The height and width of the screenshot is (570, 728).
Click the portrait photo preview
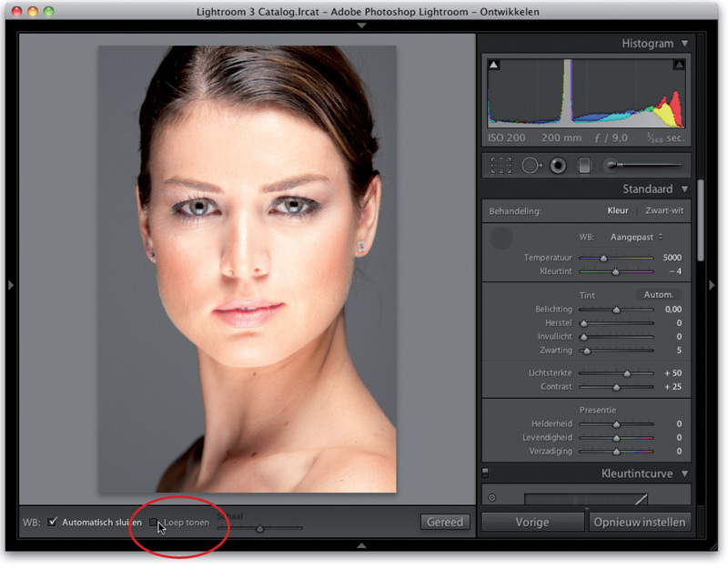[247, 269]
